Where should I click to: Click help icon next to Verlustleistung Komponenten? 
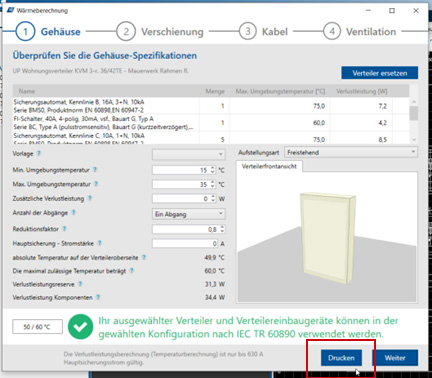coord(98,297)
